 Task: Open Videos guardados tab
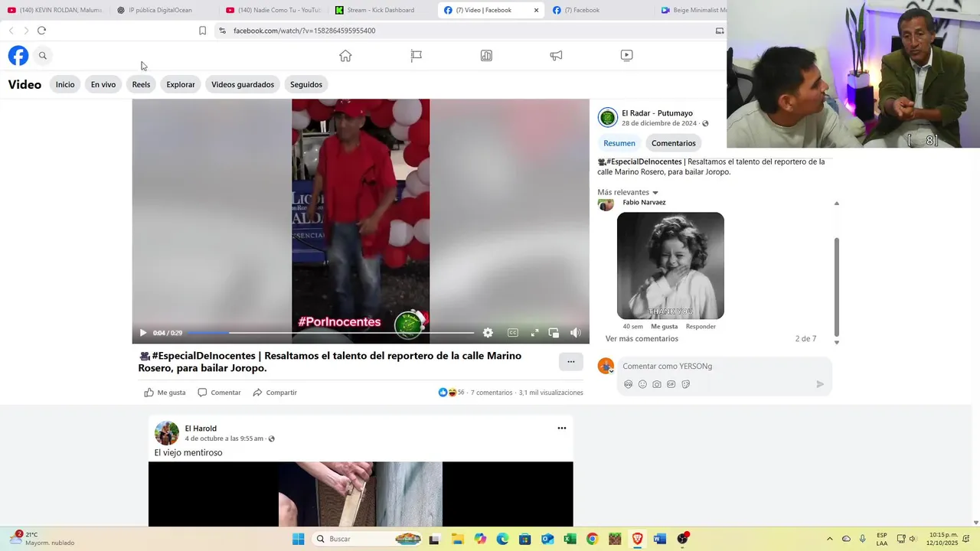243,84
